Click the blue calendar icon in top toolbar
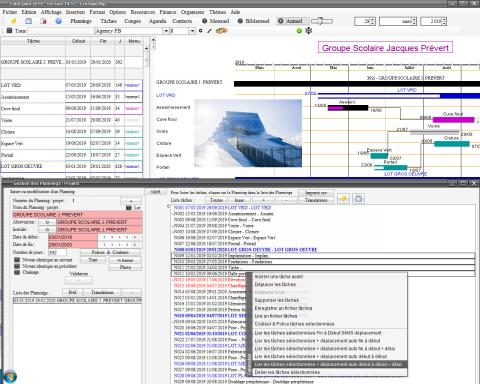The image size is (480, 384). (29, 21)
